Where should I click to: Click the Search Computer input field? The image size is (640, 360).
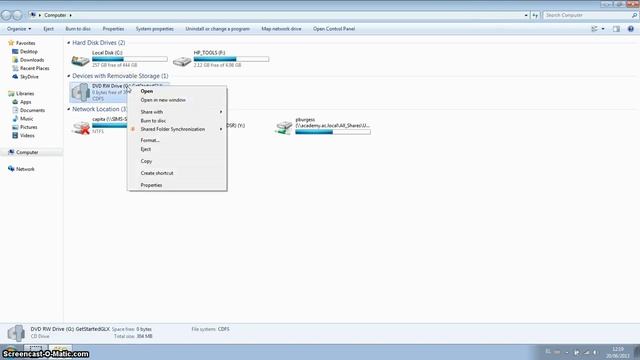pos(587,15)
